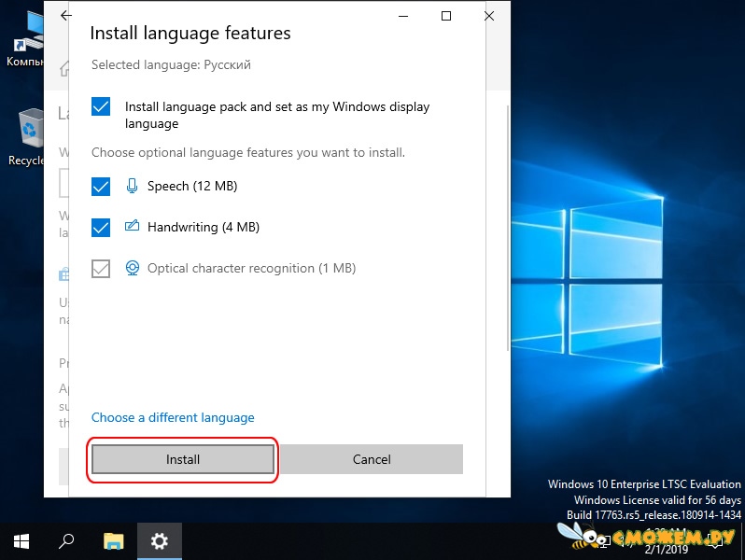Click the Speech microphone icon
The image size is (745, 560).
tap(132, 186)
